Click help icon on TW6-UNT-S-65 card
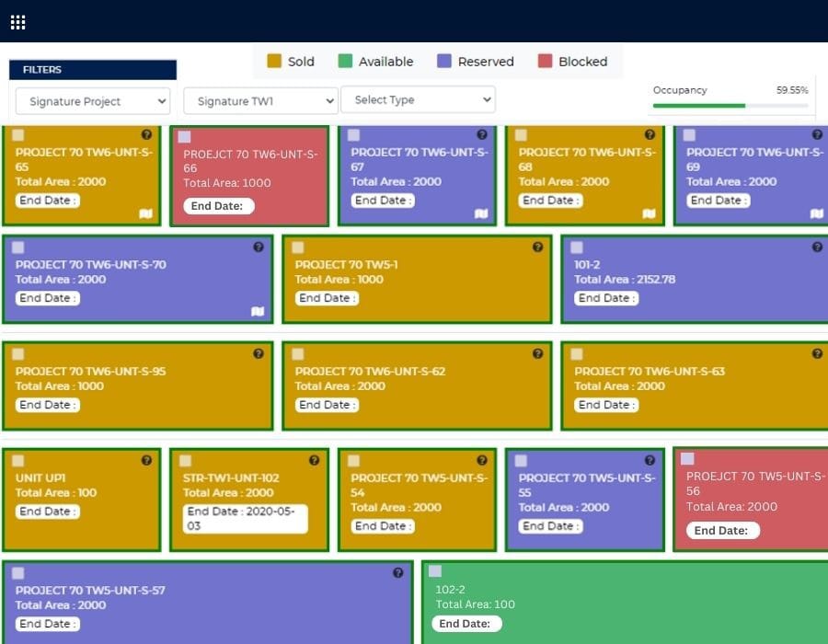 (x=146, y=134)
